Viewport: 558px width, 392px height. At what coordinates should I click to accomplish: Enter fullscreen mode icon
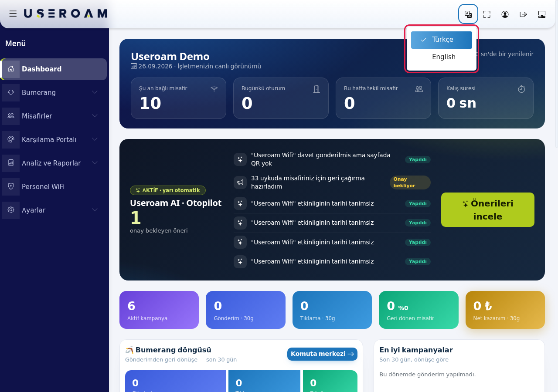point(487,14)
